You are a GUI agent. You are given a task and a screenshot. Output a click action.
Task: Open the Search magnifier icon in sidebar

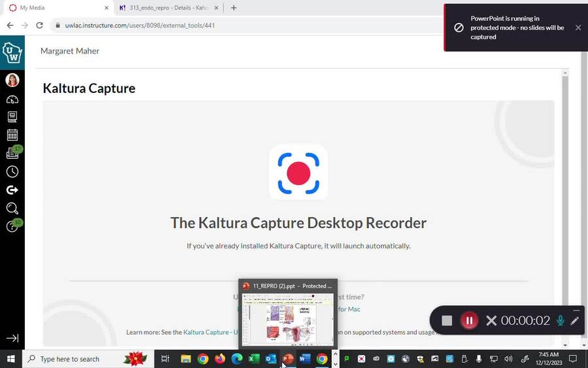(x=12, y=209)
